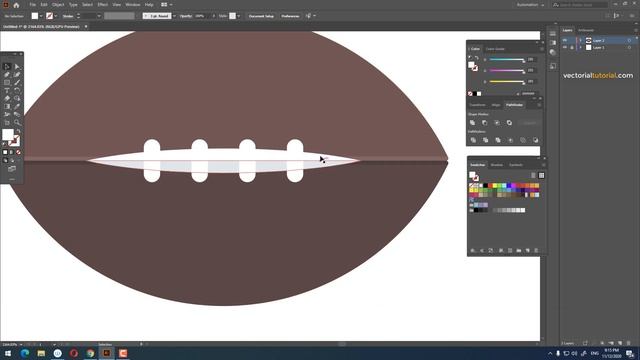This screenshot has width=640, height=360.
Task: Toggle the lock on Layer 1
Action: [572, 48]
